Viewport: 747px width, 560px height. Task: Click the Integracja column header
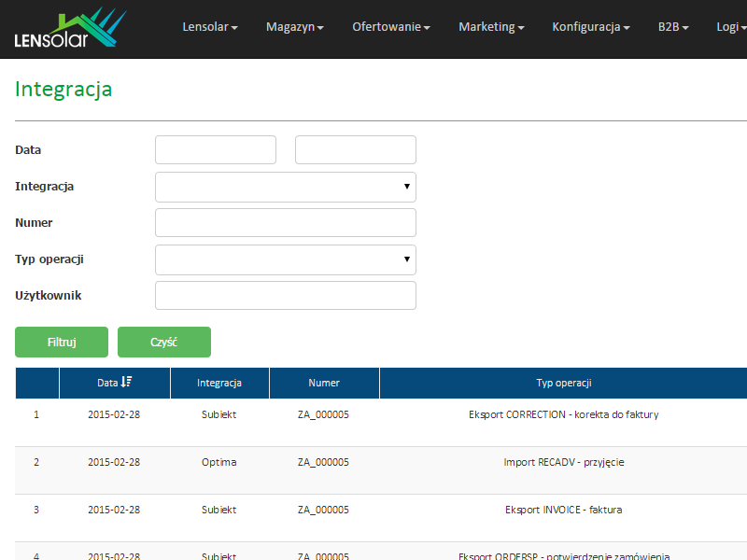coord(219,383)
